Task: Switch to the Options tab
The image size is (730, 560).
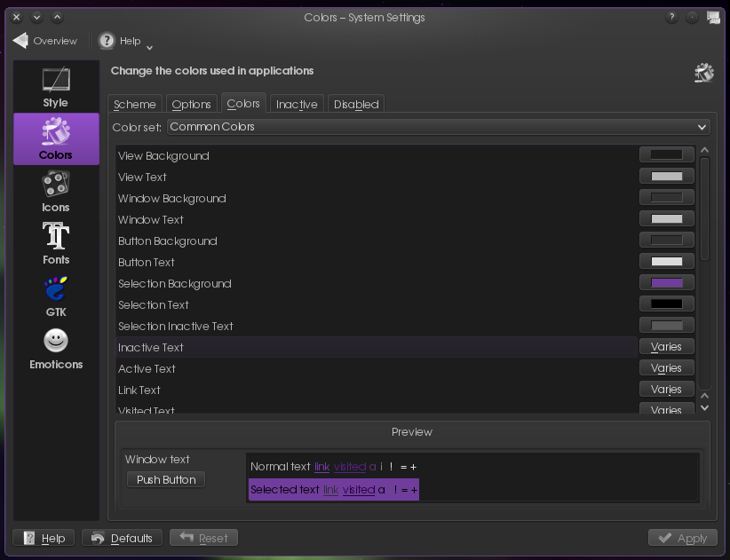Action: coord(191,104)
